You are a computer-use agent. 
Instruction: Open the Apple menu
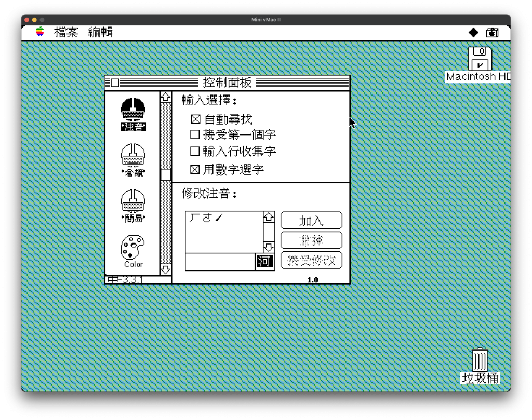point(40,32)
